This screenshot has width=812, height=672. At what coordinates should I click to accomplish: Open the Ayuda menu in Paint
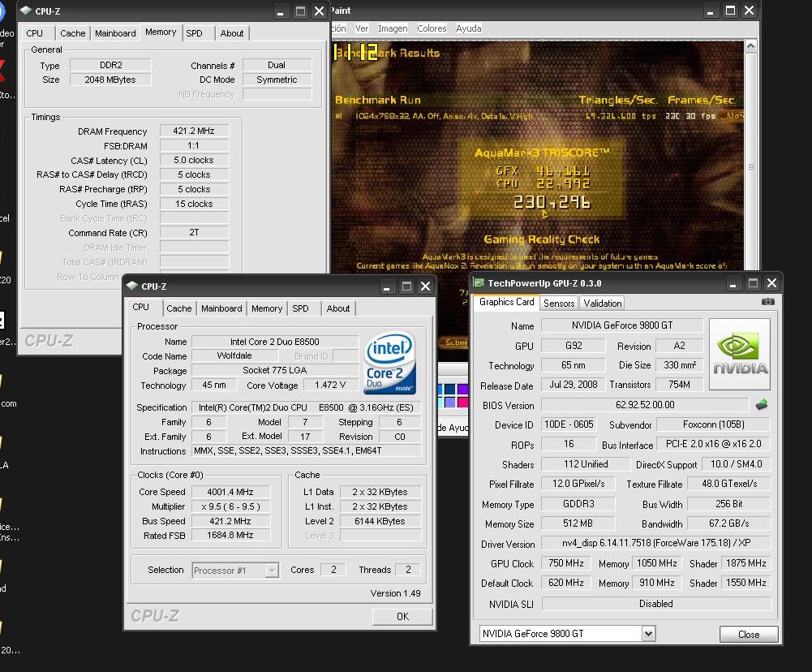(469, 28)
